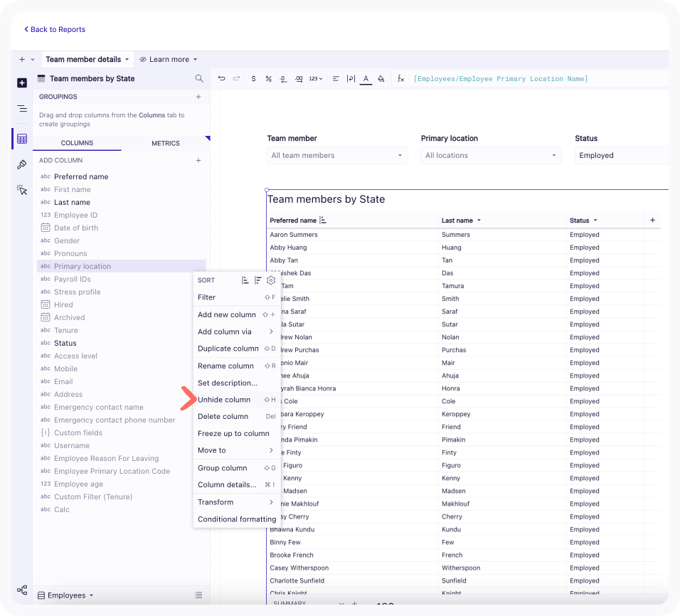Click Team members by State table title

326,199
